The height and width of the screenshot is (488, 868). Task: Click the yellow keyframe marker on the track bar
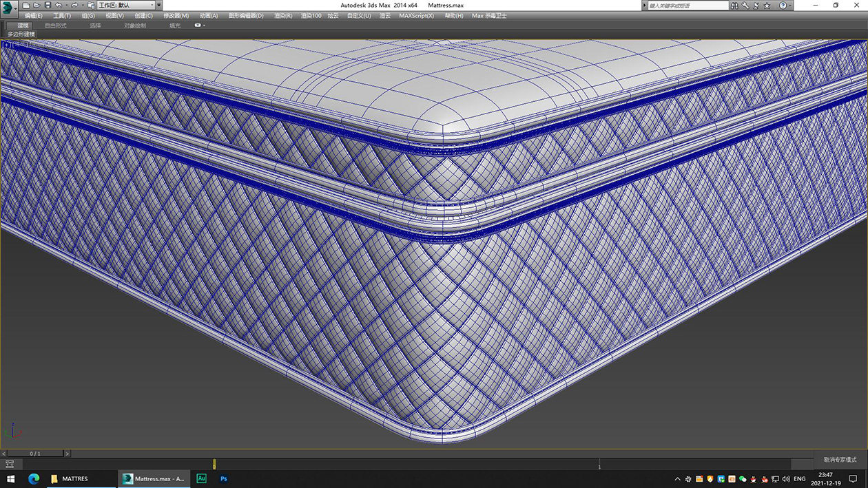[214, 465]
